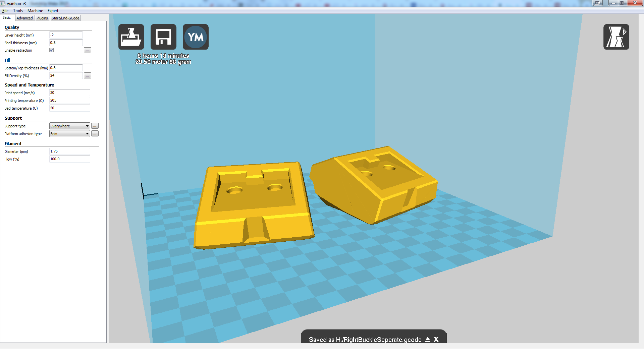The width and height of the screenshot is (644, 362).
Task: Open retraction settings ellipsis button
Action: tap(87, 51)
